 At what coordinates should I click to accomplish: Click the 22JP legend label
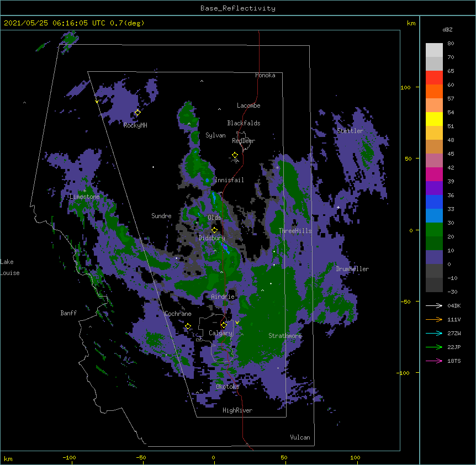[454, 347]
